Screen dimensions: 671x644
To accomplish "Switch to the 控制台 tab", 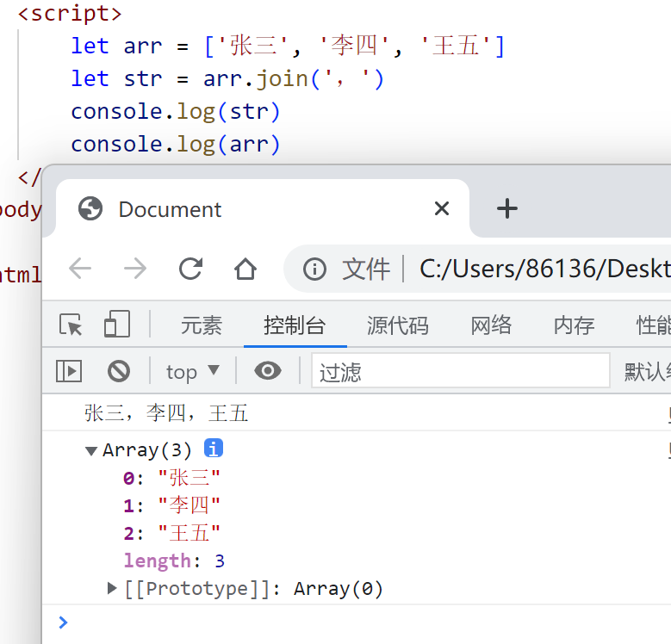I will click(x=295, y=325).
